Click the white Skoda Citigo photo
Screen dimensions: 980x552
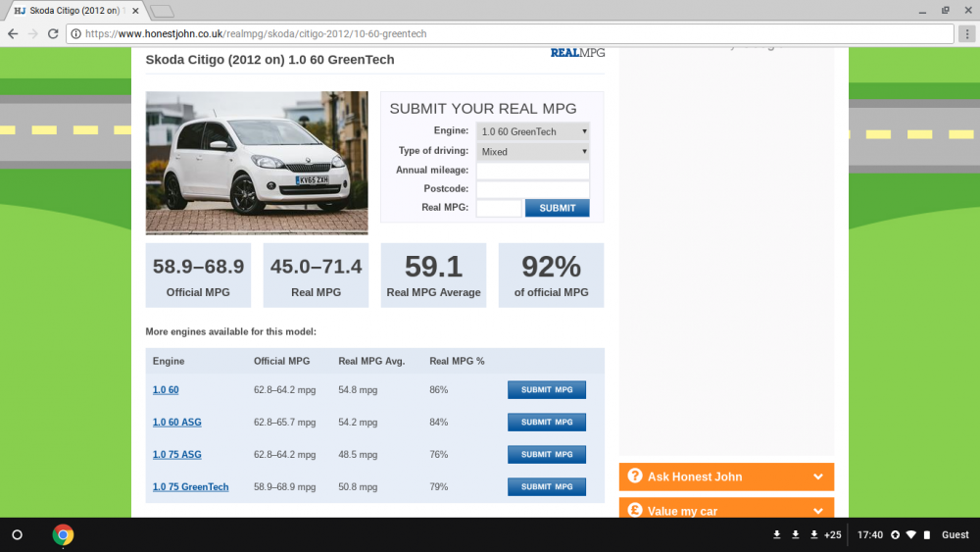coord(257,163)
